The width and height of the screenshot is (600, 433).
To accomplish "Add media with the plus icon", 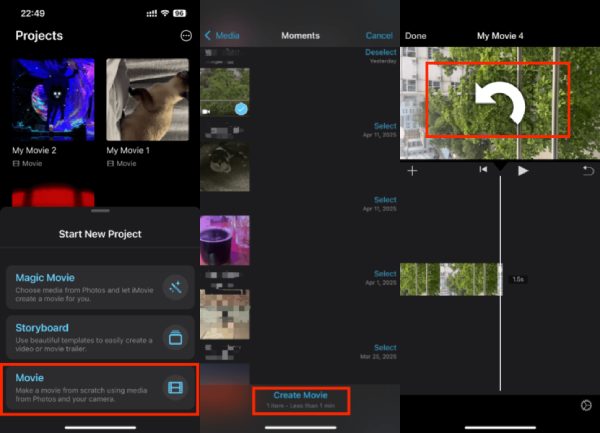I will 412,171.
